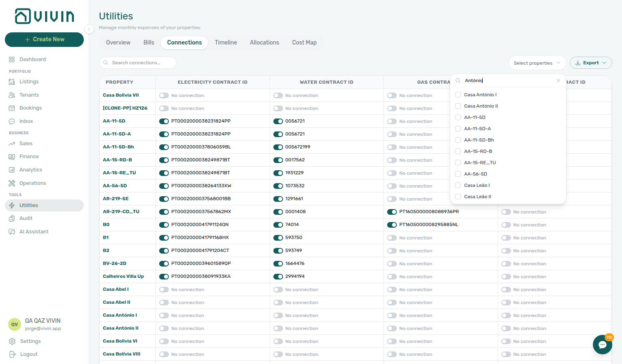Switch to the Overview tab
The height and width of the screenshot is (364, 622).
pos(118,42)
